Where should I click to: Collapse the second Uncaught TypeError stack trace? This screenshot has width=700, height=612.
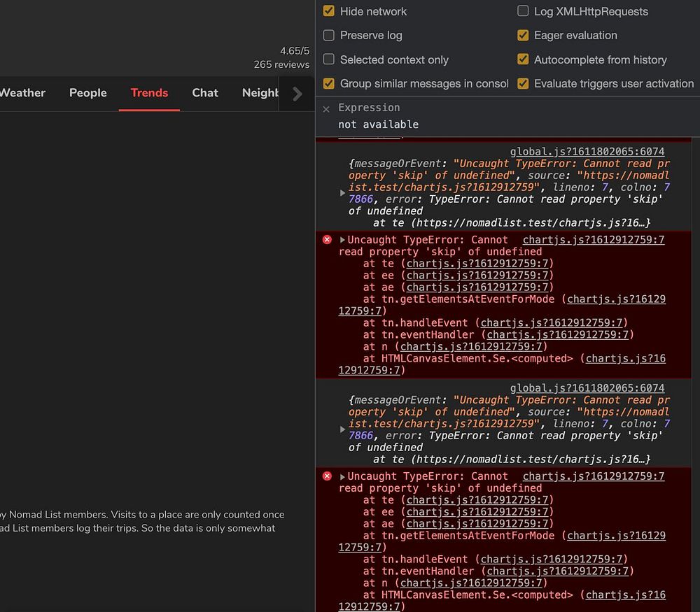pyautogui.click(x=342, y=476)
